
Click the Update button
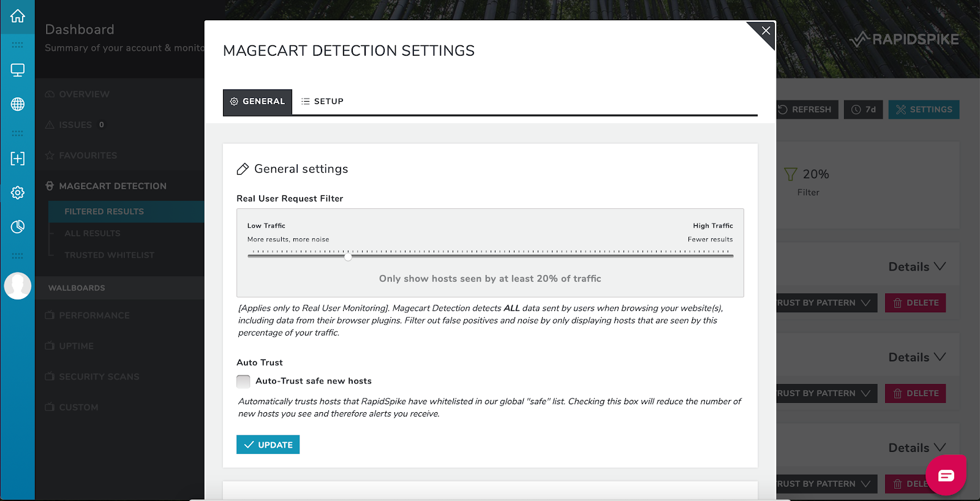click(x=268, y=445)
